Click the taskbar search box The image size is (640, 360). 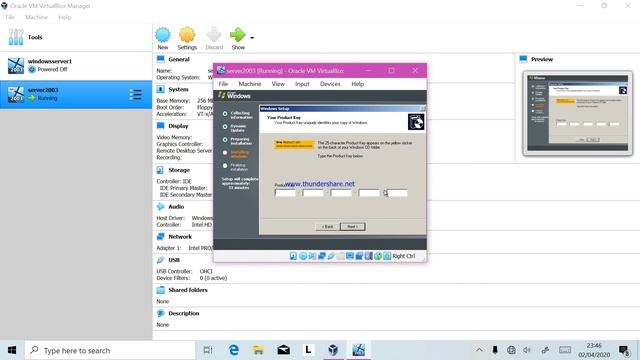[x=110, y=350]
